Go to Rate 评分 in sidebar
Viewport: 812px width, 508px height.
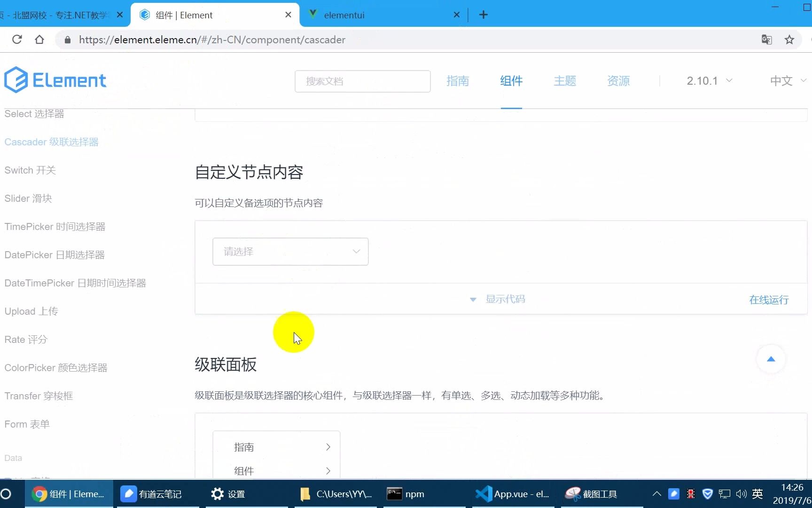26,340
